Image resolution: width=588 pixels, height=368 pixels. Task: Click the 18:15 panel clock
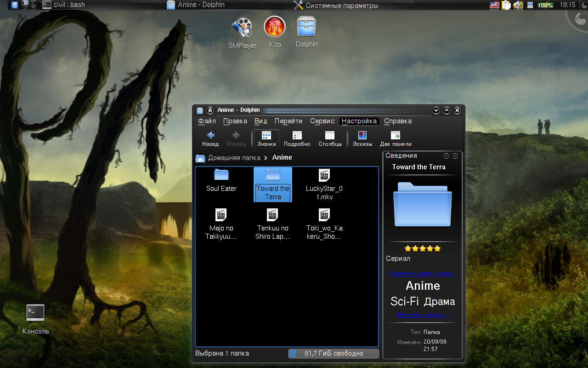pyautogui.click(x=568, y=5)
